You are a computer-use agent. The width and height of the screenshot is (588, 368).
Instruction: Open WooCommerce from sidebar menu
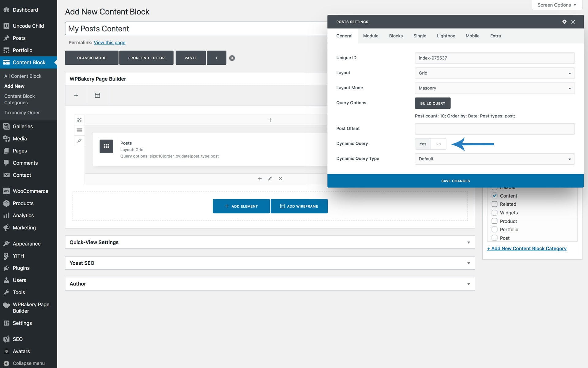pos(30,191)
